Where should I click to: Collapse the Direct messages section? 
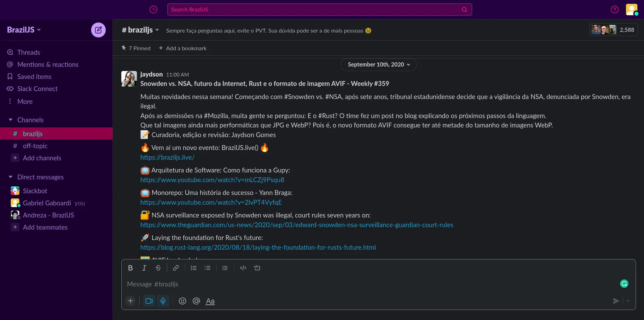tap(10, 177)
